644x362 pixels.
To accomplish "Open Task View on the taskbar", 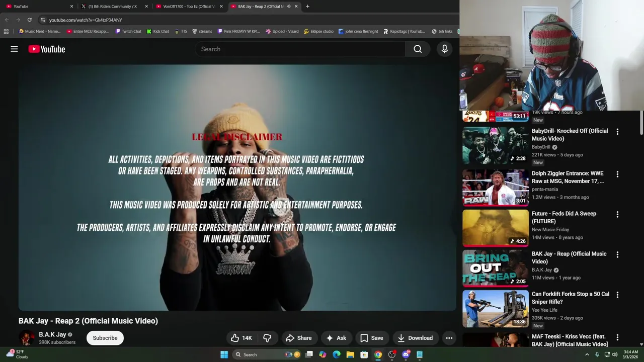I will coord(309,354).
